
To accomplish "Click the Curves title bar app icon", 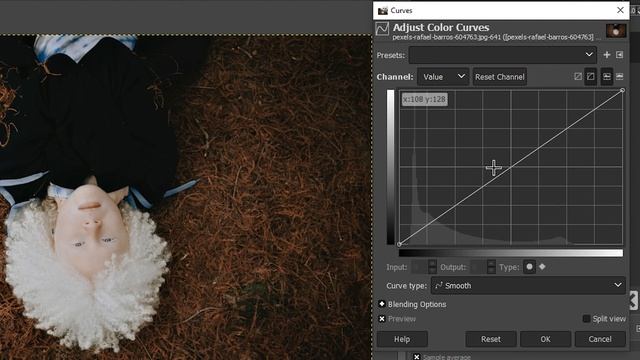I will 382,11.
